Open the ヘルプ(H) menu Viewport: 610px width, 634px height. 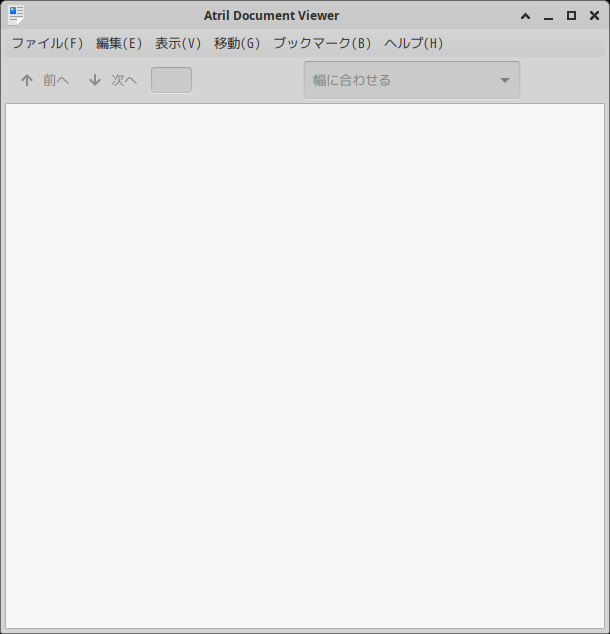tap(414, 43)
